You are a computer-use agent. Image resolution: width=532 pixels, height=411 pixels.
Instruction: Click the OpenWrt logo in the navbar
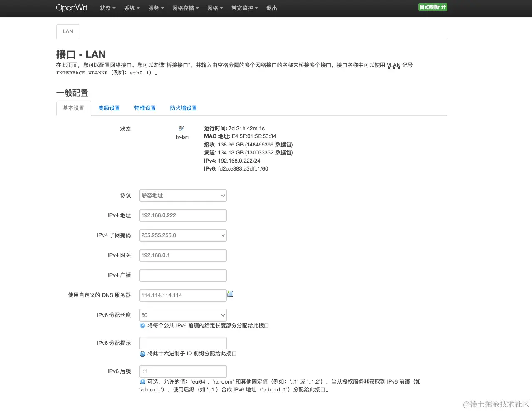tap(72, 7)
